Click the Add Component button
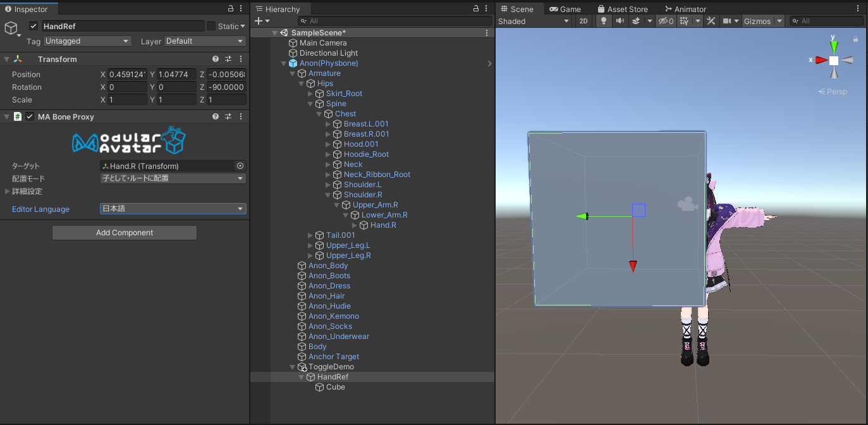This screenshot has width=868, height=425. pos(125,233)
